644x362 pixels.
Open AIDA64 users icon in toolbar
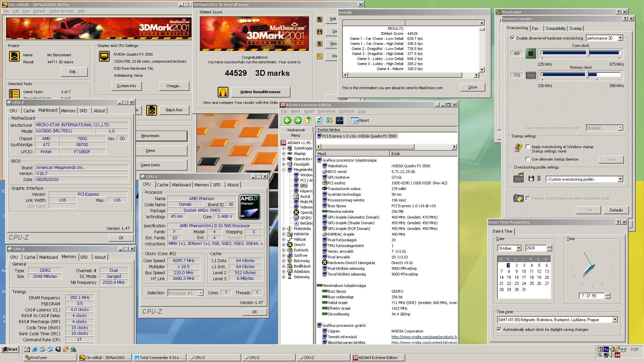click(329, 120)
